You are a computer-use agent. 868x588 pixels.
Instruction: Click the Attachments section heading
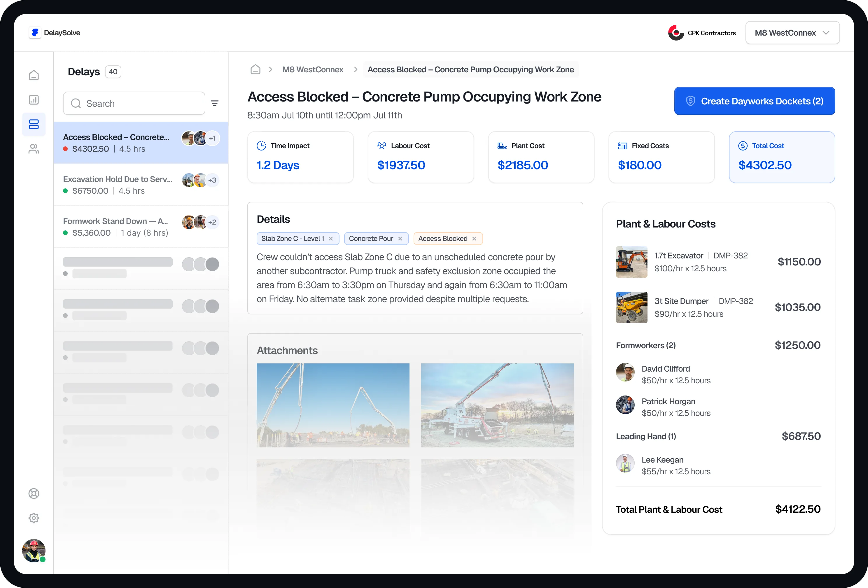pyautogui.click(x=287, y=351)
